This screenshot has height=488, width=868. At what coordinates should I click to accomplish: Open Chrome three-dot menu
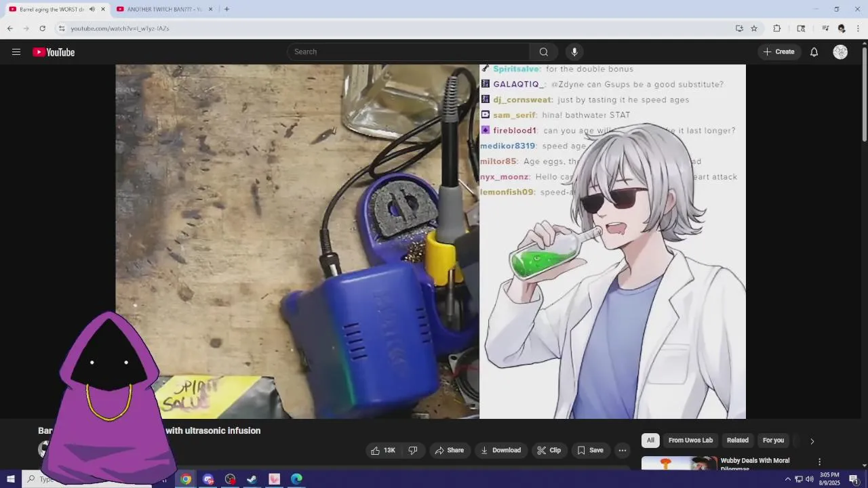[x=859, y=28]
